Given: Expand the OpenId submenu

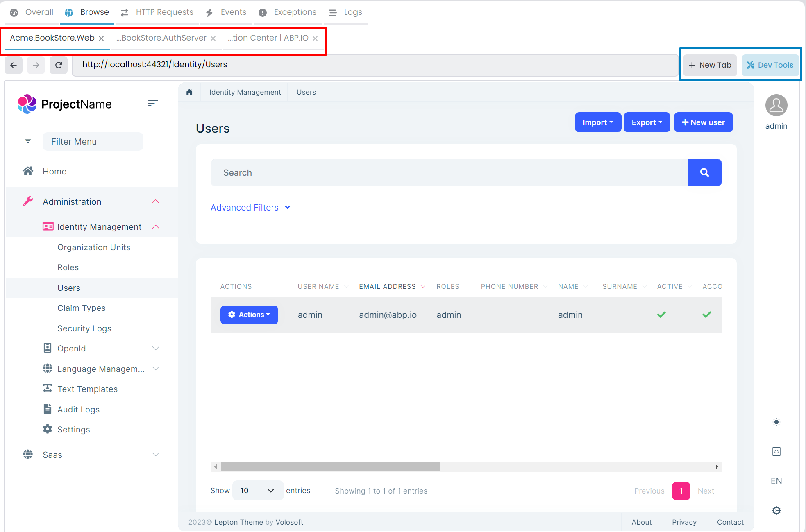Looking at the screenshot, I should [x=156, y=349].
